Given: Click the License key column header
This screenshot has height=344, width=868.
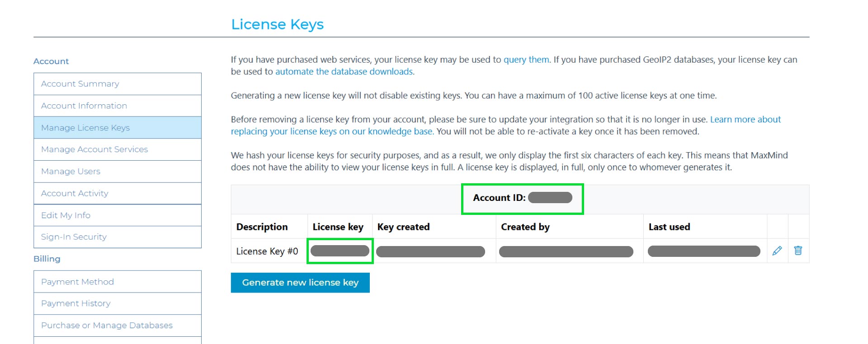Looking at the screenshot, I should [x=337, y=227].
